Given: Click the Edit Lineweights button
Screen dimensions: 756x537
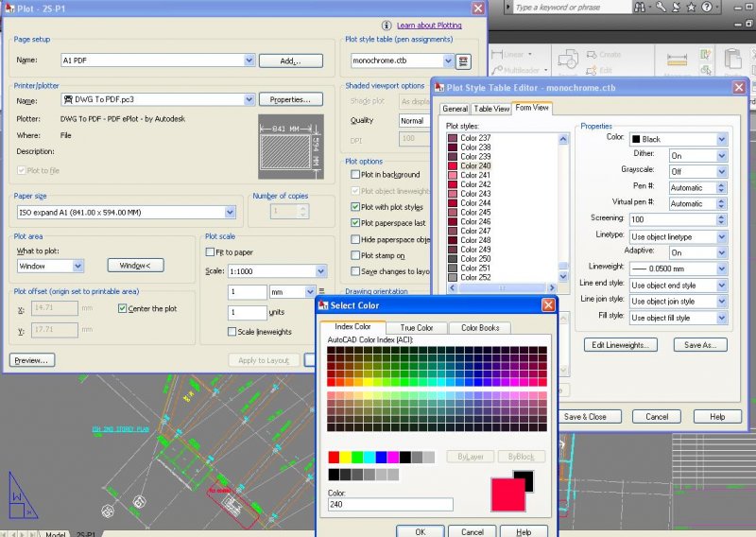Looking at the screenshot, I should (x=619, y=345).
